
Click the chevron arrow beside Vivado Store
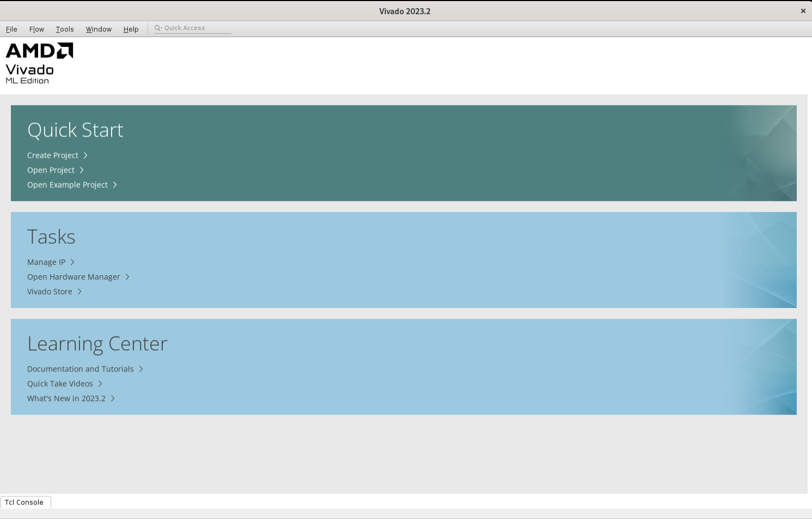tap(79, 292)
